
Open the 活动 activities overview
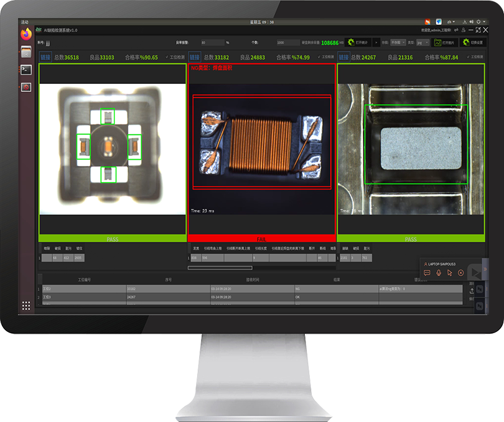(x=25, y=22)
